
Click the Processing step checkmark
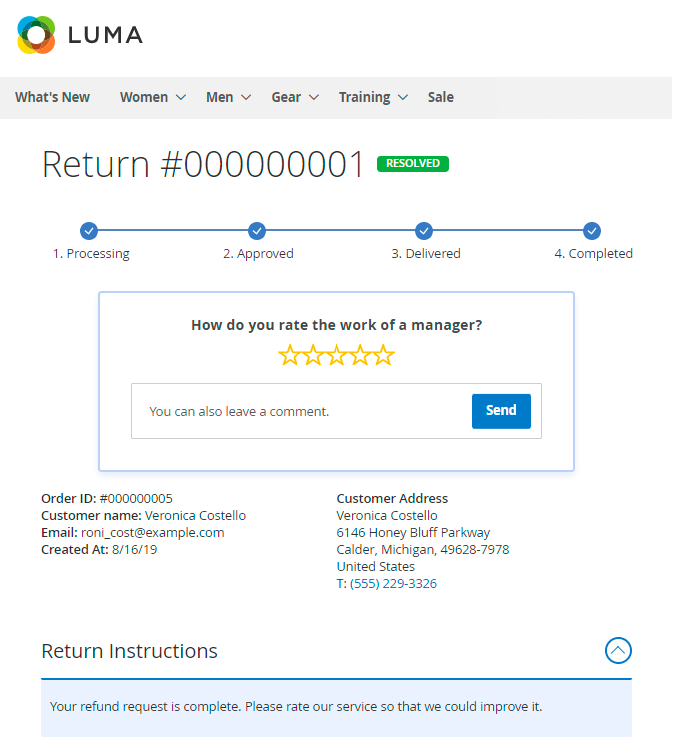(89, 230)
